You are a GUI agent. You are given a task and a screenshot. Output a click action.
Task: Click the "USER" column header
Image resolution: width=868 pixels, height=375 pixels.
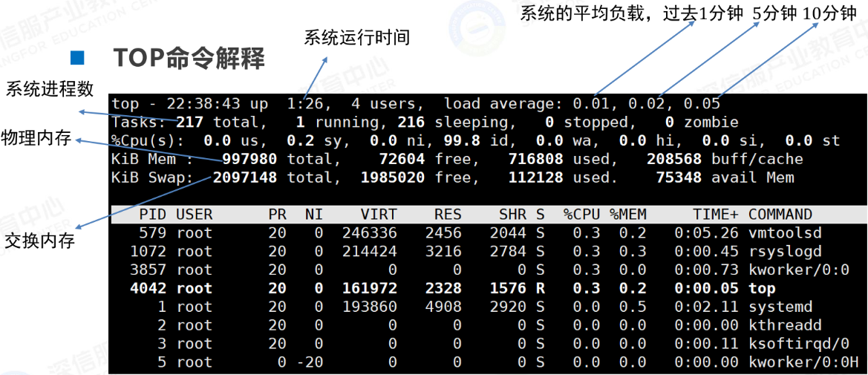point(195,215)
